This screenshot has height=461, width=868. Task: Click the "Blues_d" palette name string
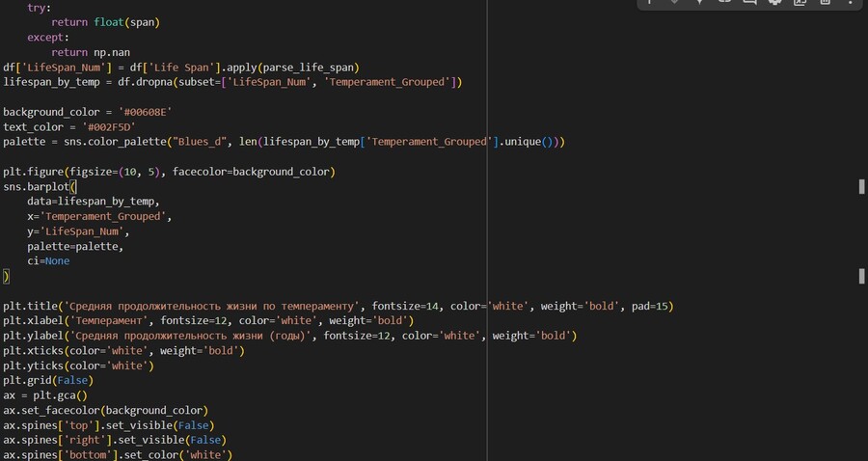(200, 142)
